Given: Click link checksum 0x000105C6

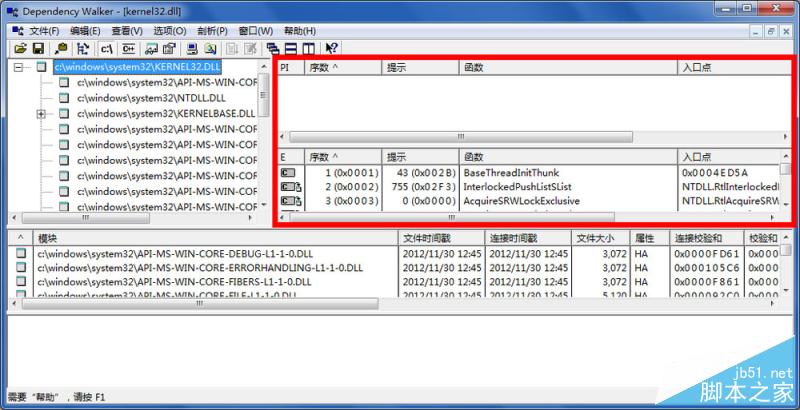Looking at the screenshot, I should (x=707, y=267).
